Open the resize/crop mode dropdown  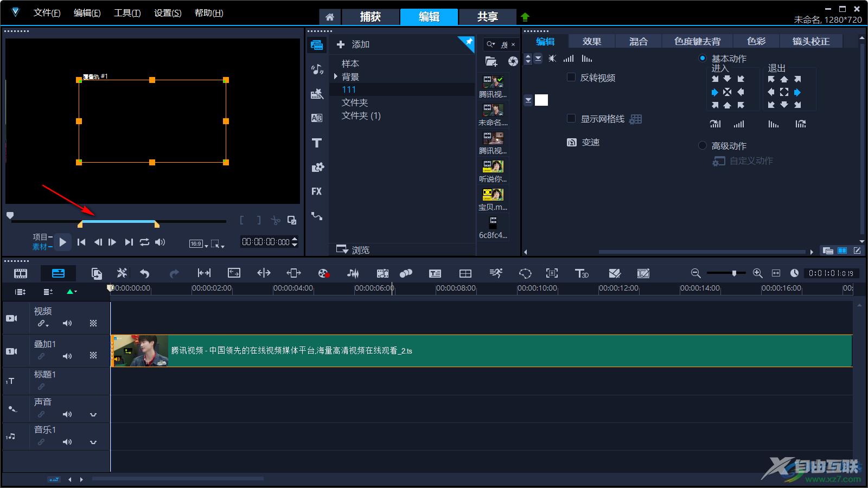tap(218, 244)
